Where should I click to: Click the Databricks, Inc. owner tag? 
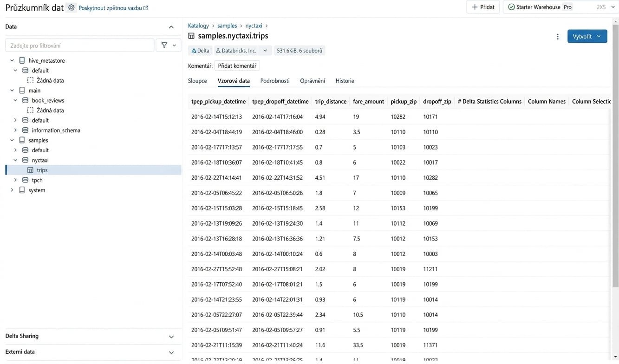pos(236,51)
